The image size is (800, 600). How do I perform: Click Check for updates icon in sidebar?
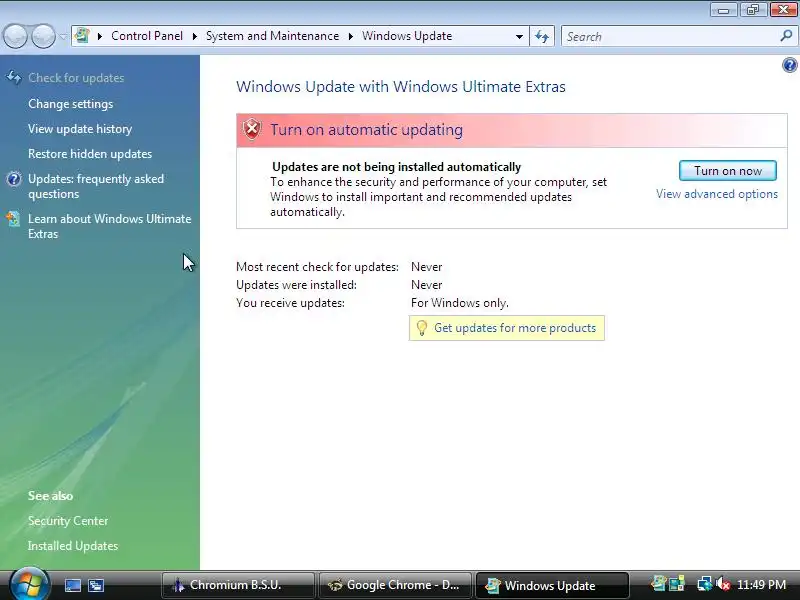pyautogui.click(x=14, y=78)
